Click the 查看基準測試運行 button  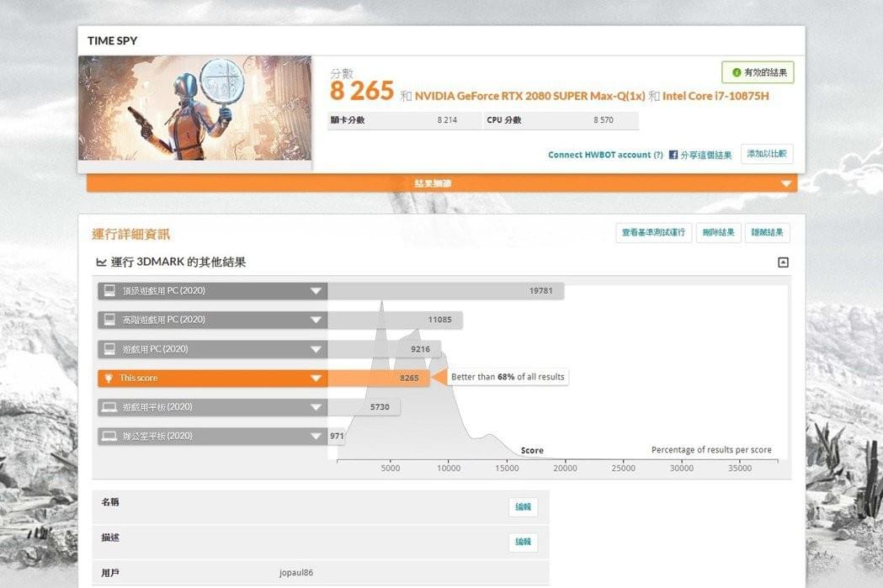tap(653, 232)
